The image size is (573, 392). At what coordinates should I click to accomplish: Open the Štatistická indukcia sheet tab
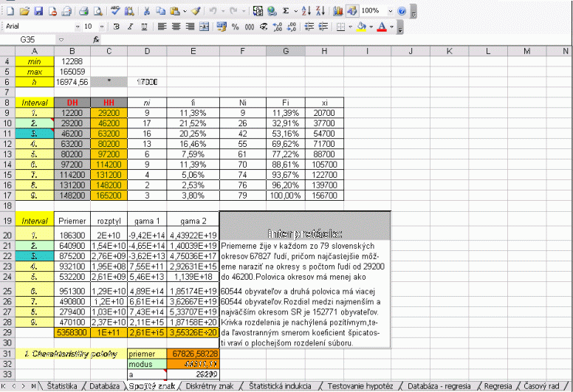coord(280,386)
